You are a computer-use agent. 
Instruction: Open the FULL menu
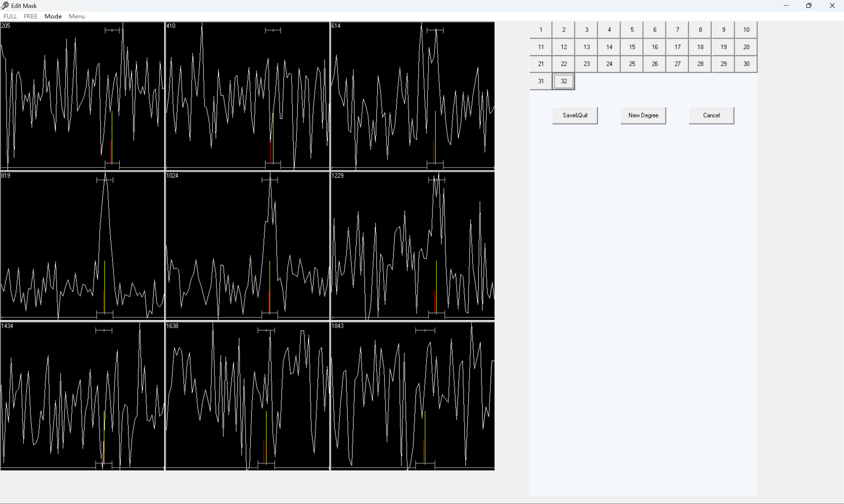10,16
